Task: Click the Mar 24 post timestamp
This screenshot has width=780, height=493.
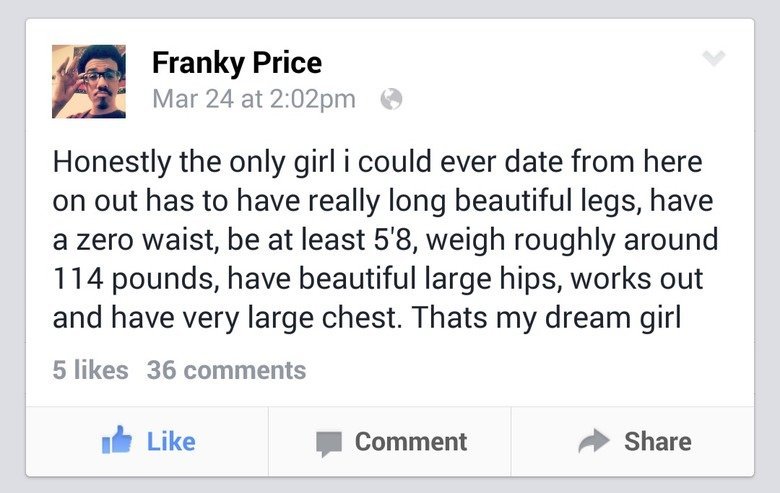Action: (x=253, y=99)
